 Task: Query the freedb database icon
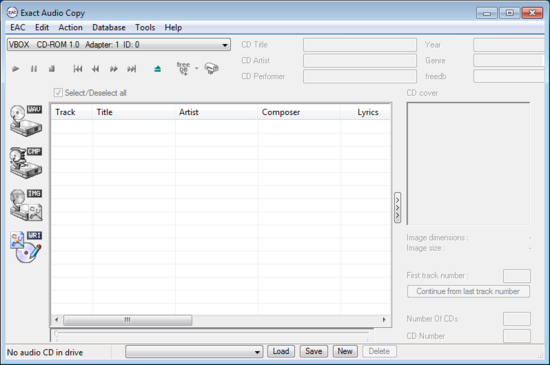tap(183, 68)
